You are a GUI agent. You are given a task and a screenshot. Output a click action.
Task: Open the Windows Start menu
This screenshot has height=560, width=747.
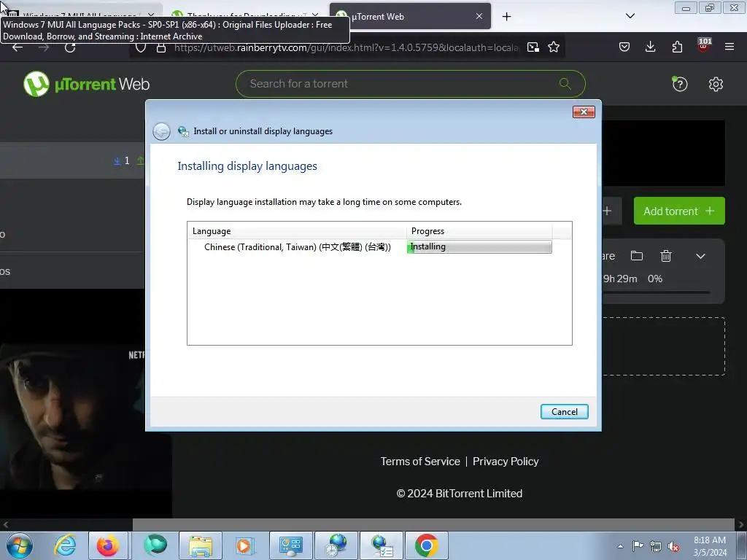(20, 545)
